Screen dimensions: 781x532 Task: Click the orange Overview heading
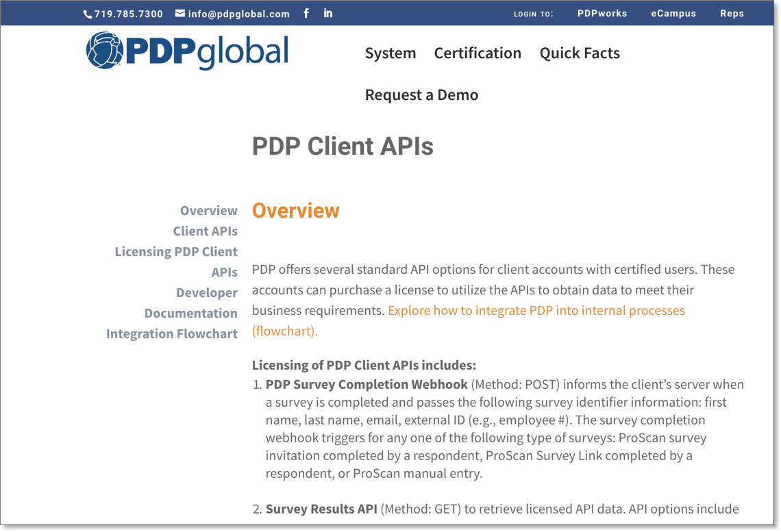point(296,210)
